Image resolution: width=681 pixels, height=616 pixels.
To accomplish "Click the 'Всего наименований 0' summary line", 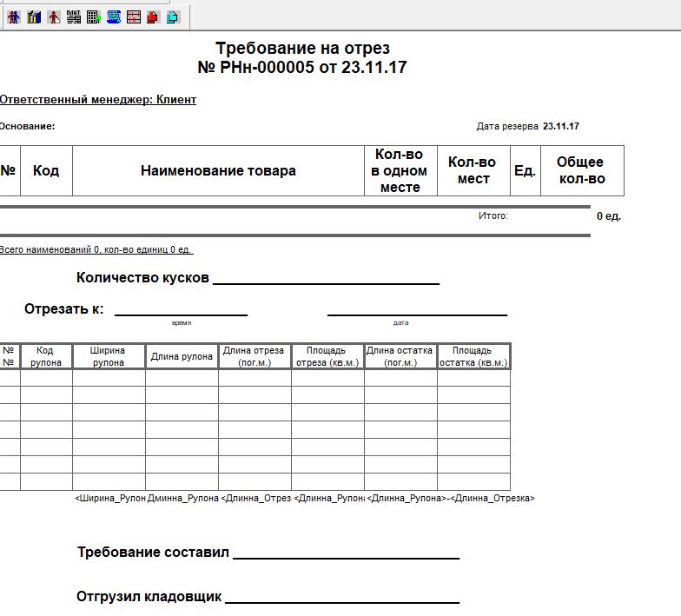I will coord(96,250).
